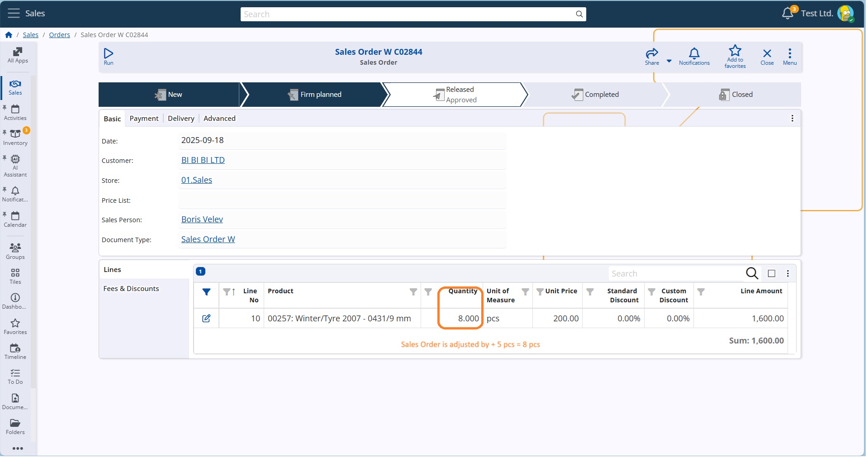Screen dimensions: 868x458
Task: Filter by Line No column
Action: [x=227, y=292]
